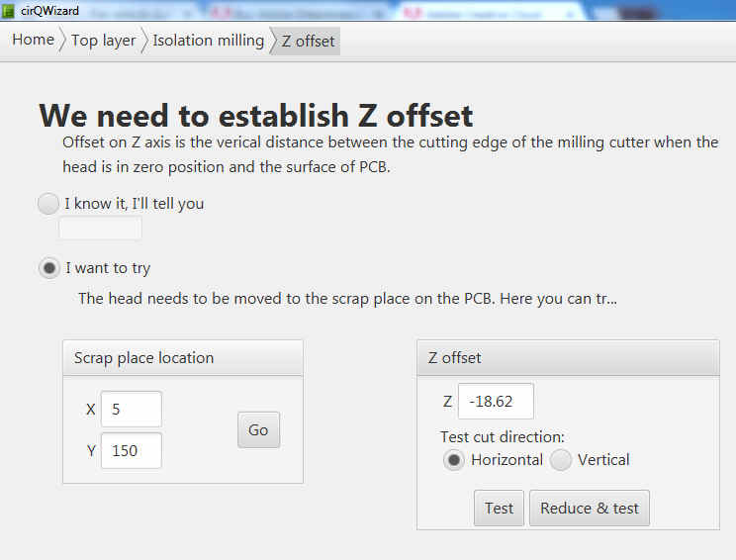Select "I know it, I'll tell you" option

[48, 204]
